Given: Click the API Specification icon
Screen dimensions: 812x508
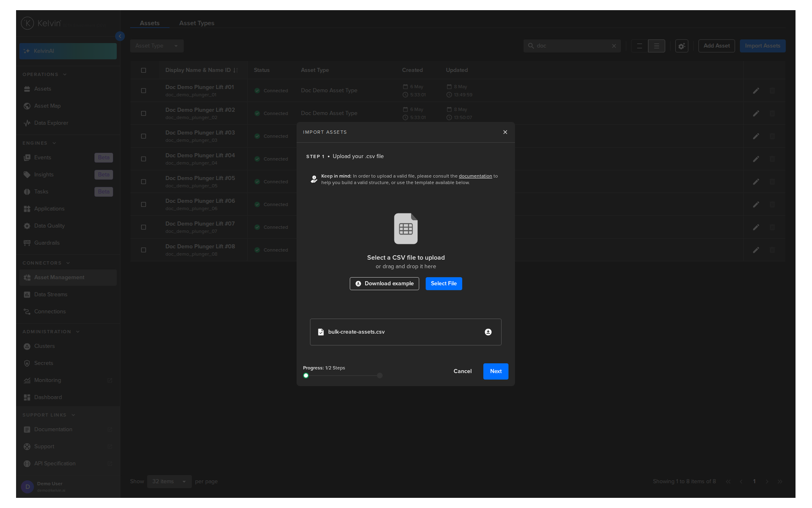Looking at the screenshot, I should point(27,464).
